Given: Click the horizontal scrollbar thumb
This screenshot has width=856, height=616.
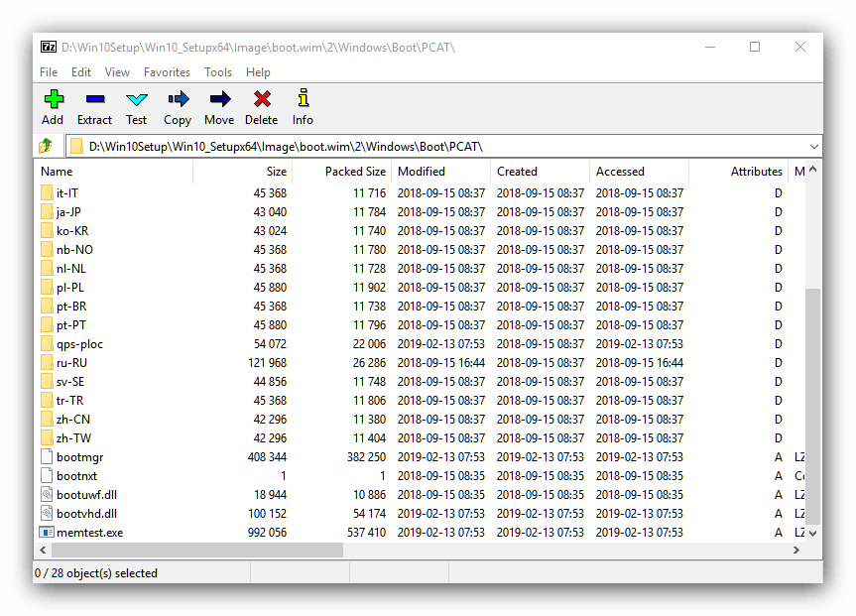Looking at the screenshot, I should click(197, 550).
